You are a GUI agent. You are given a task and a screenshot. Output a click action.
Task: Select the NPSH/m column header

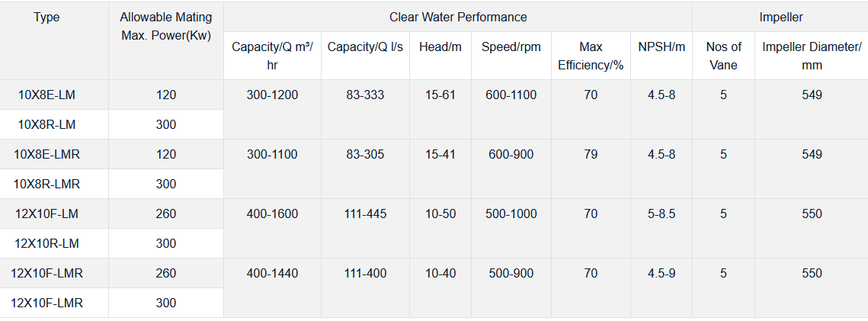[661, 47]
